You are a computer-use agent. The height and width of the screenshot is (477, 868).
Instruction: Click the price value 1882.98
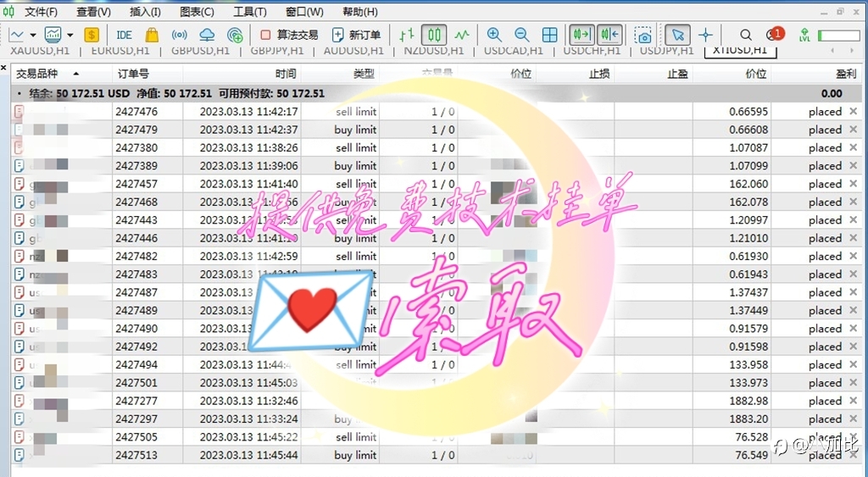(x=748, y=401)
